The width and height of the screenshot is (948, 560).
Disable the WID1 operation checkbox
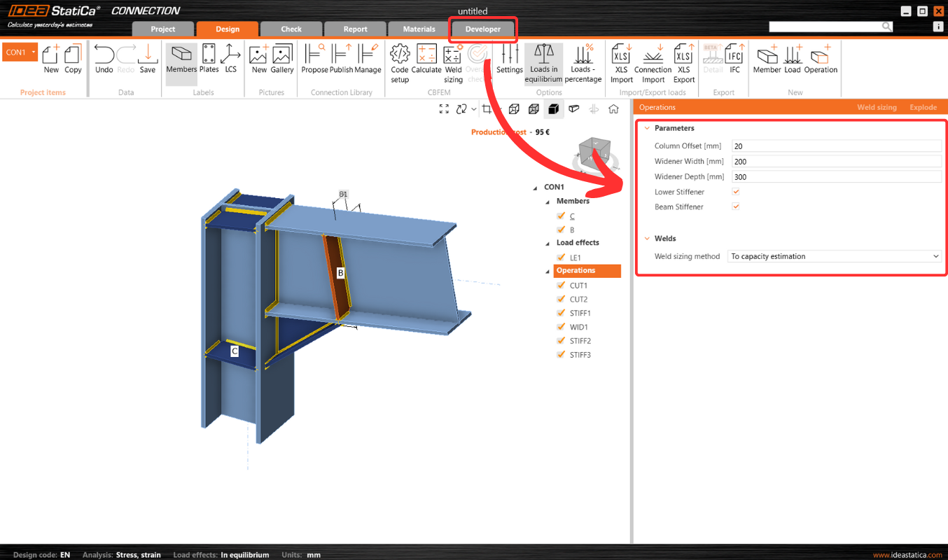click(560, 327)
